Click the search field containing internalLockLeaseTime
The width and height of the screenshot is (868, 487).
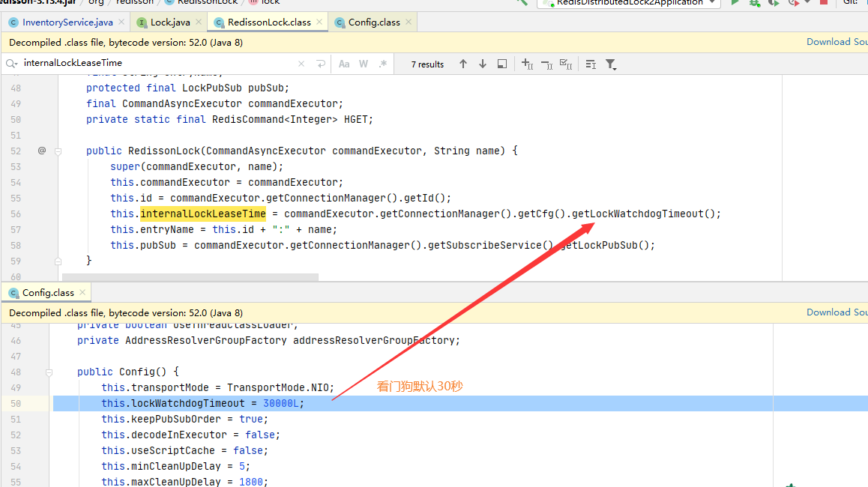157,63
